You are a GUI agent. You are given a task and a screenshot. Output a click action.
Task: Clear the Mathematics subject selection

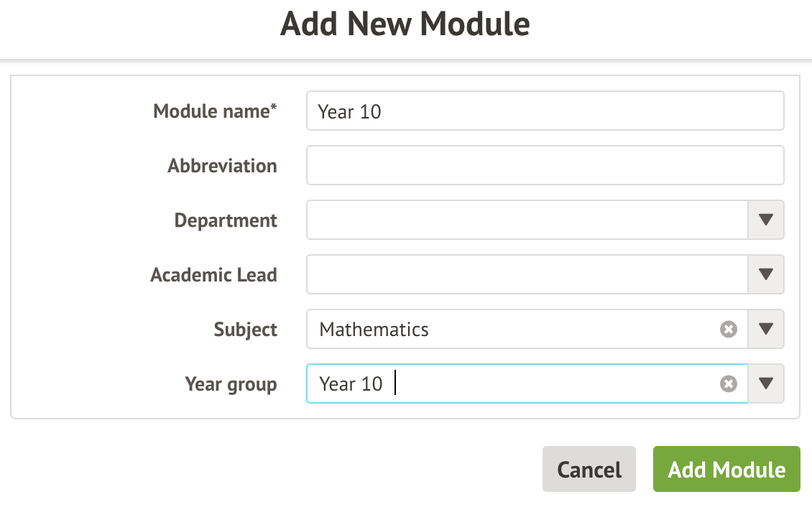click(x=729, y=329)
